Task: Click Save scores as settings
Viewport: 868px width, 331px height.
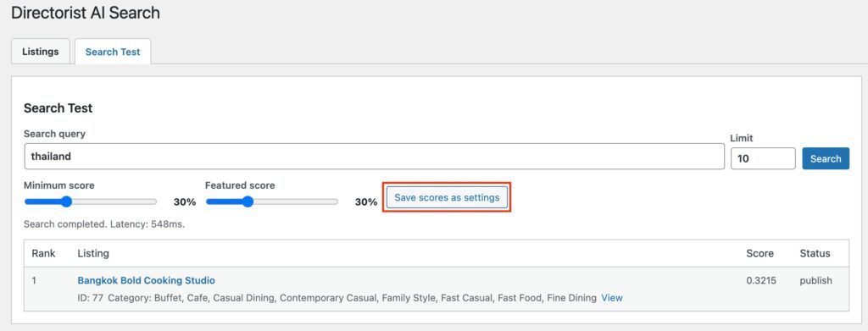Action: [x=447, y=197]
